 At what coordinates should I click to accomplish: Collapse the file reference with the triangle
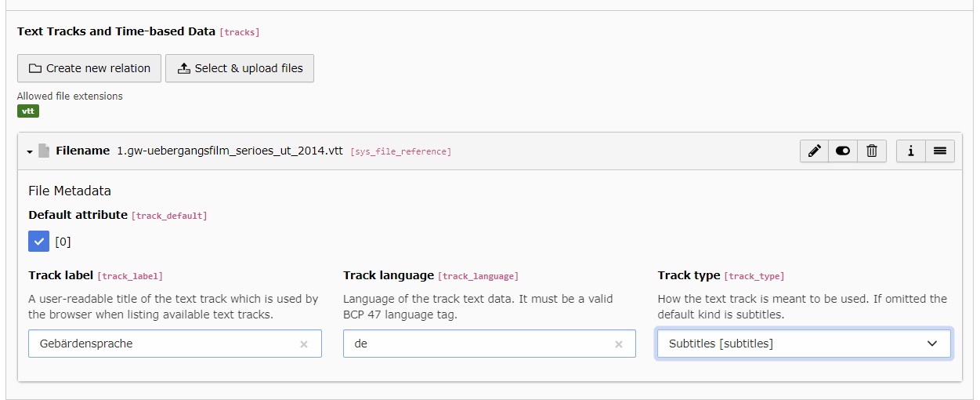[30, 152]
